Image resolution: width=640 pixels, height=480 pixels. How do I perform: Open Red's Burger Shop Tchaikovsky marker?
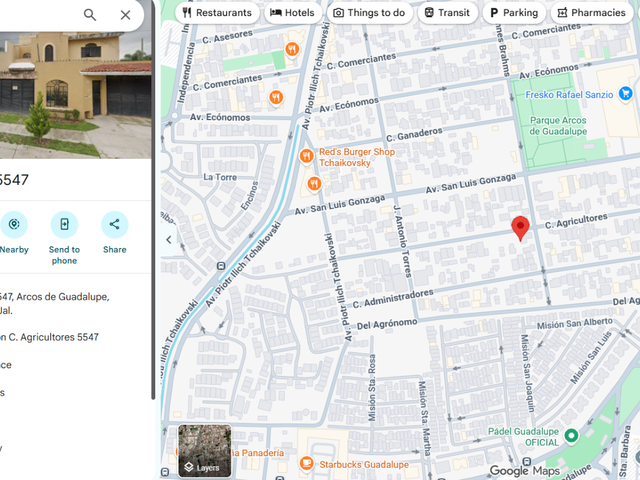coord(306,156)
